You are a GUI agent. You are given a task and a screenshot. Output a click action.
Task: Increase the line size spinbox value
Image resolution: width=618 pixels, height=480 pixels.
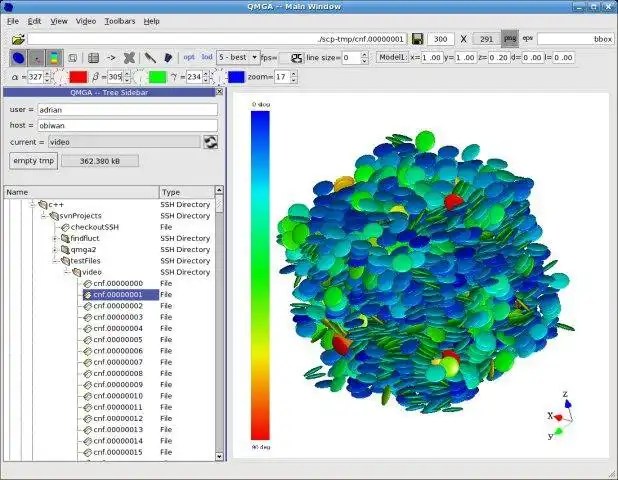(x=364, y=54)
